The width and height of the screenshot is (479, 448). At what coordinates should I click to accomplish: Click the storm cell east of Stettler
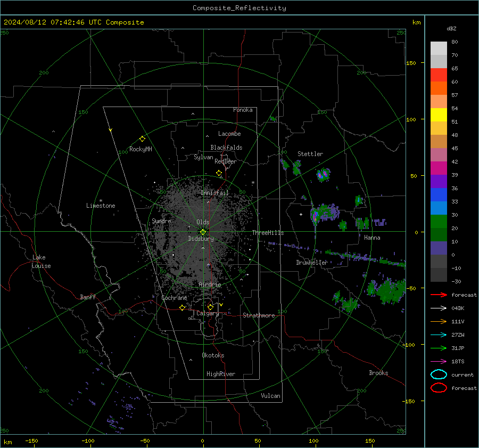[323, 175]
